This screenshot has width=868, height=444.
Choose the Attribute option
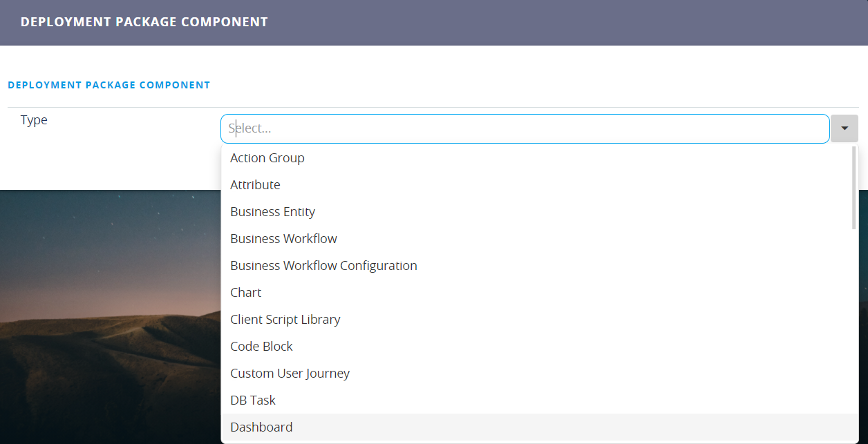coord(255,185)
